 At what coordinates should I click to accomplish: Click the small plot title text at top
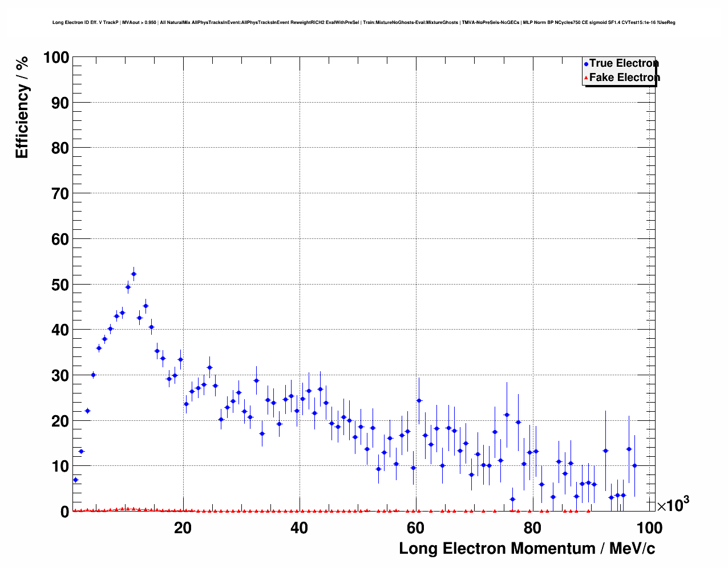[x=363, y=23]
